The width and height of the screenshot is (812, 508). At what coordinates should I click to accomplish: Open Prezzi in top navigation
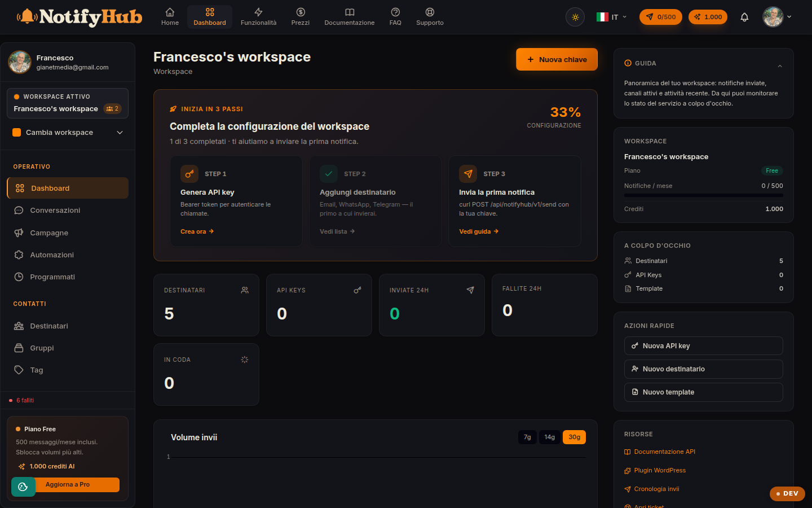click(301, 17)
